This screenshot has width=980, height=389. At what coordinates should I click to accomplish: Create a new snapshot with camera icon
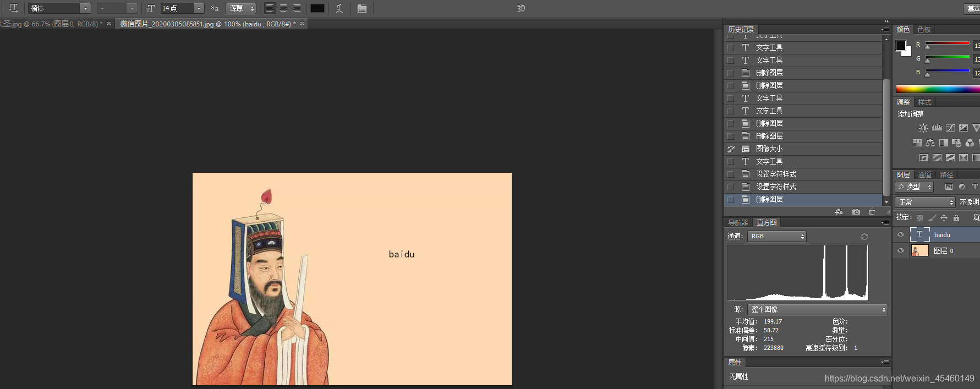tap(856, 212)
